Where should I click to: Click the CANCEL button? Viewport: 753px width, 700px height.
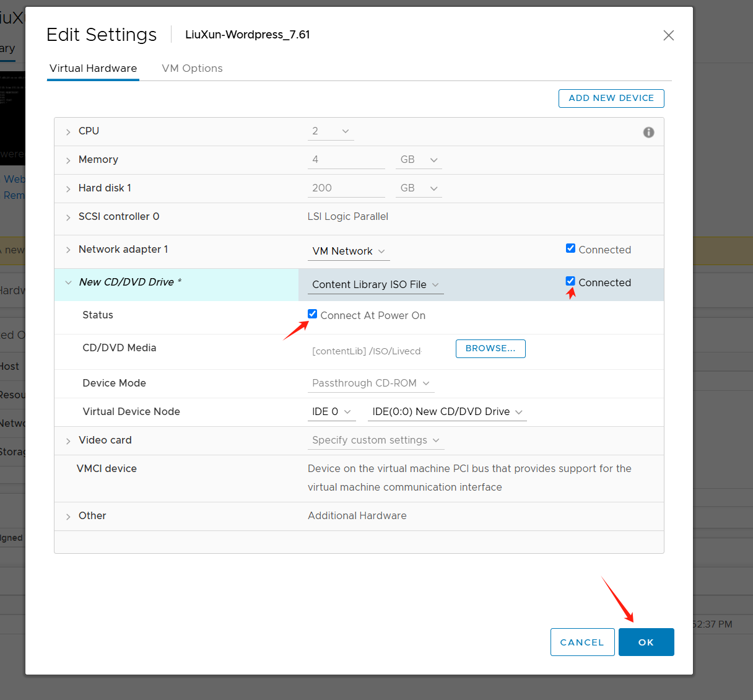point(582,642)
